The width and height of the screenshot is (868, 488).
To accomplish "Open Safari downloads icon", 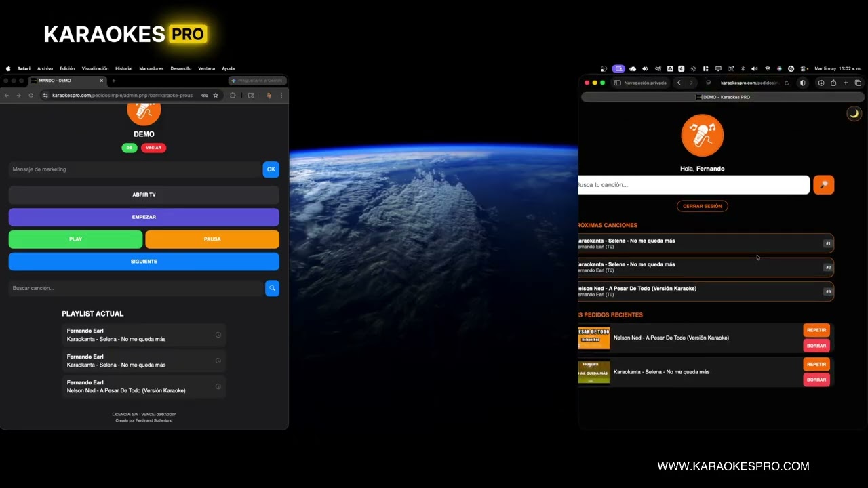I will [x=821, y=83].
